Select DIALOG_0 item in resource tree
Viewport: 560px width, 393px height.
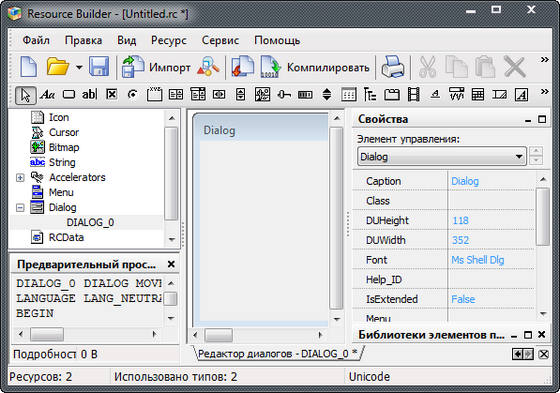coord(90,223)
